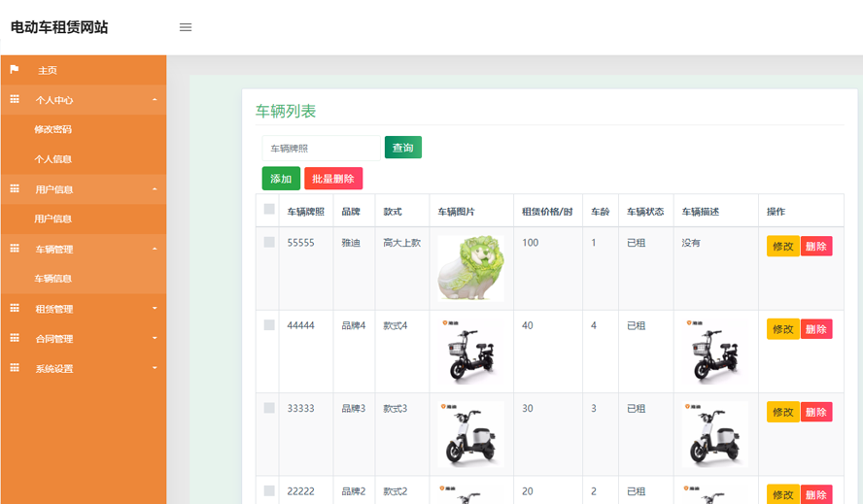
Task: Click the 车辆列表 page heading
Action: [286, 111]
